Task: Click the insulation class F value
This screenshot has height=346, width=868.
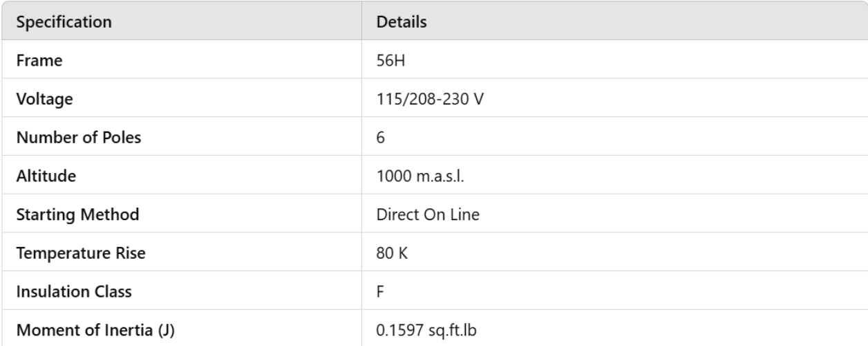Action: pyautogui.click(x=380, y=291)
